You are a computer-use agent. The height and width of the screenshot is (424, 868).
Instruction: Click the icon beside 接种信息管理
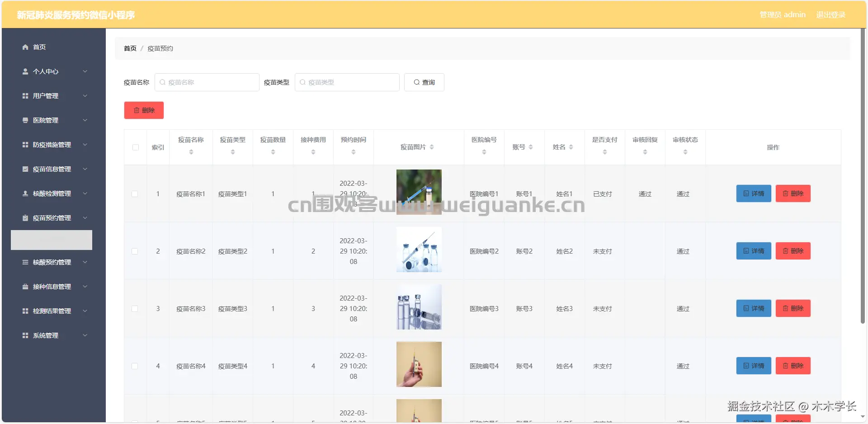pyautogui.click(x=25, y=287)
